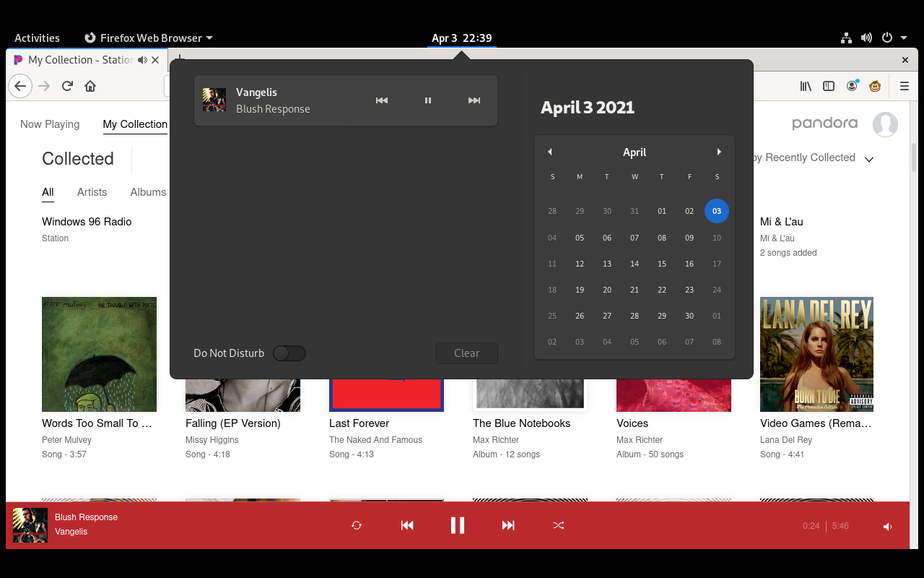Skip to previous track in notification popup
The image size is (924, 578).
click(x=382, y=100)
